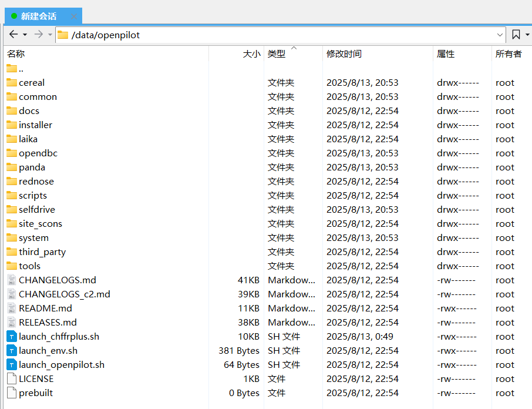
Task: Click the modified time of the docs folder
Action: tap(362, 110)
